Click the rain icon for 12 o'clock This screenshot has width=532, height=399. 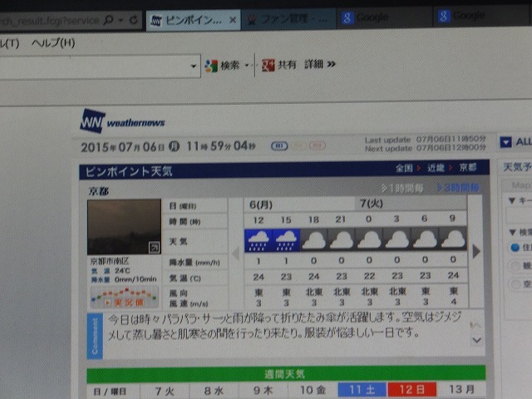[259, 240]
